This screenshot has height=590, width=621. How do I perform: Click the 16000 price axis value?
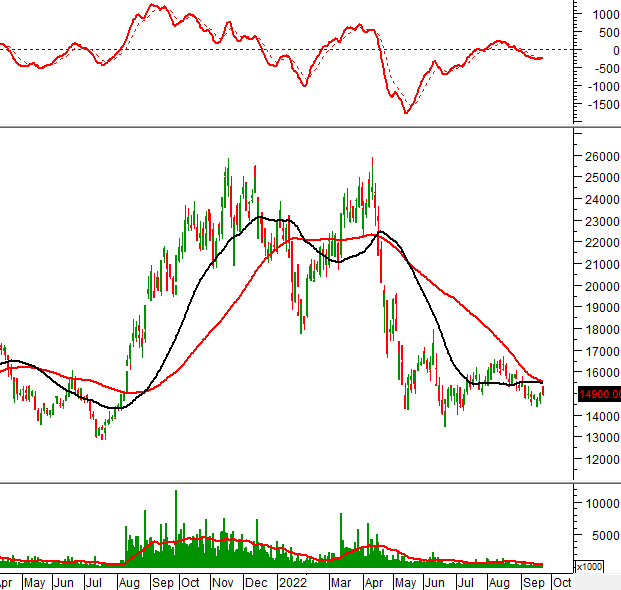602,373
